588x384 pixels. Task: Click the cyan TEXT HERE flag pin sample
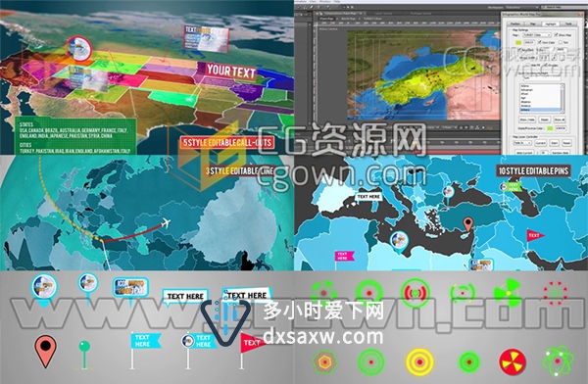point(145,350)
